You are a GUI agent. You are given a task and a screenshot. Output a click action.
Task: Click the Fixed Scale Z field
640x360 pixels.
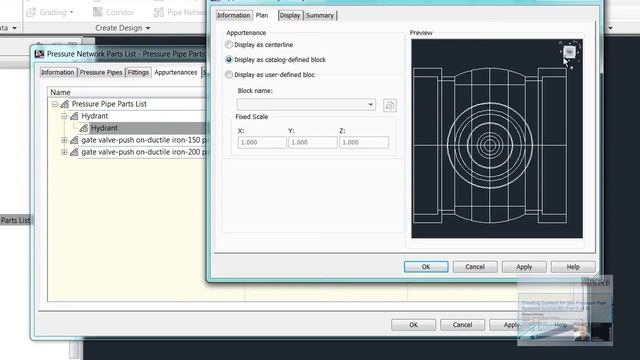pyautogui.click(x=364, y=142)
